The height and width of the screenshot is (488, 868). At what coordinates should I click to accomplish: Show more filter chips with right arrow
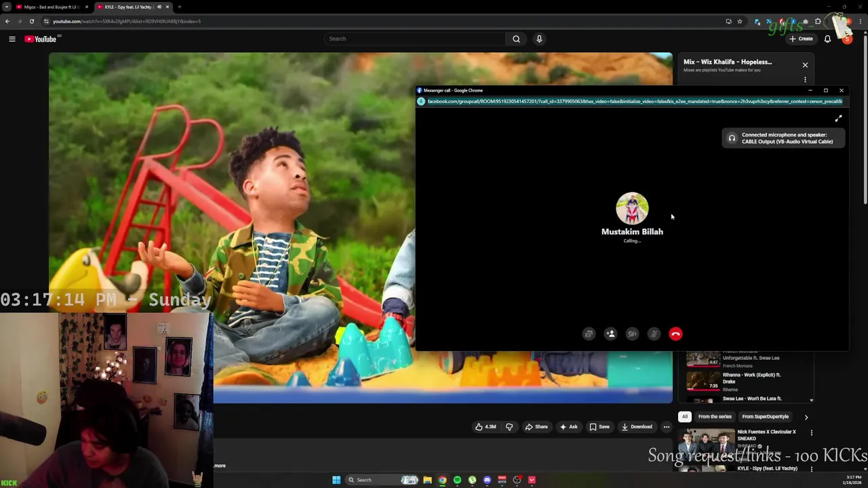click(806, 417)
